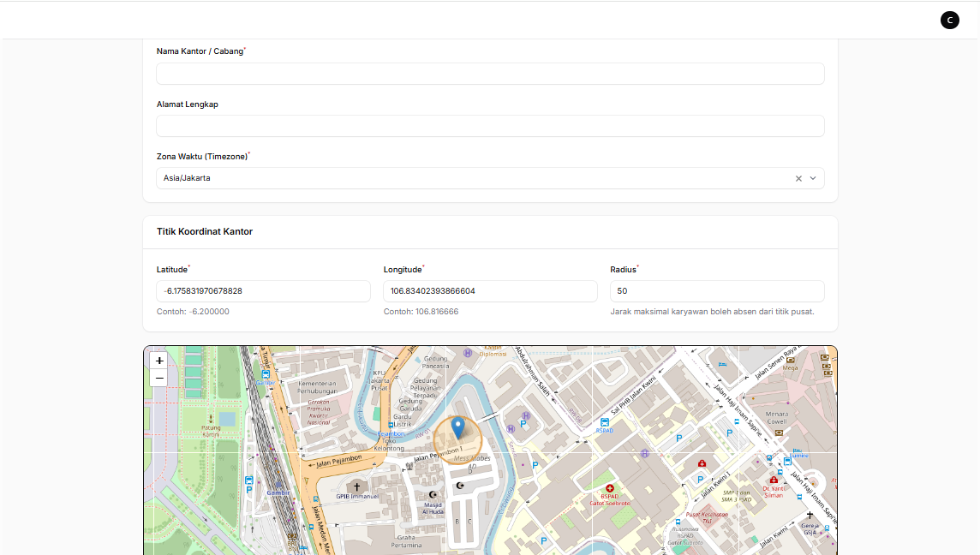Click the Gereja GSJA church cross icon
The image size is (980, 555).
[x=810, y=514]
